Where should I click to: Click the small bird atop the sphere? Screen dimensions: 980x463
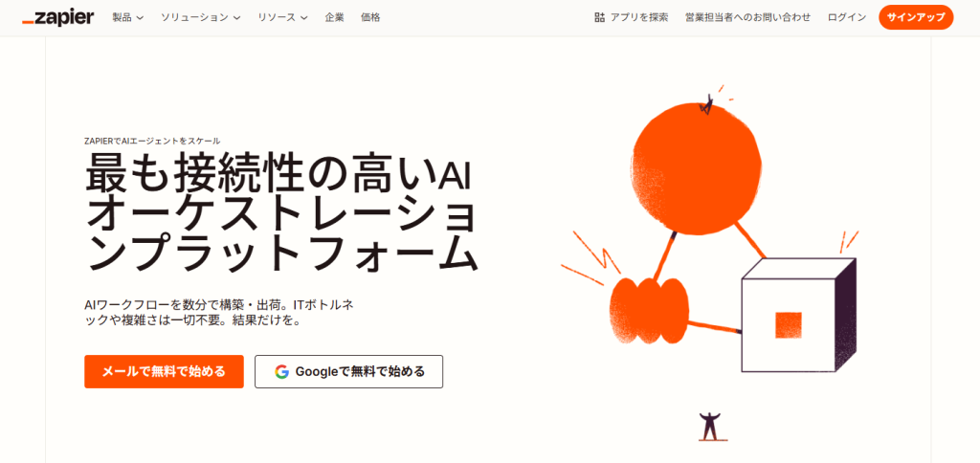(x=706, y=105)
